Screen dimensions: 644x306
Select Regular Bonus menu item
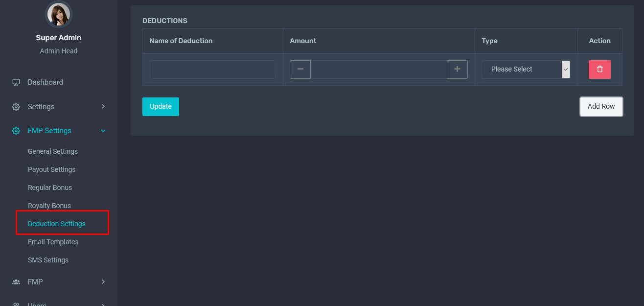pos(50,188)
